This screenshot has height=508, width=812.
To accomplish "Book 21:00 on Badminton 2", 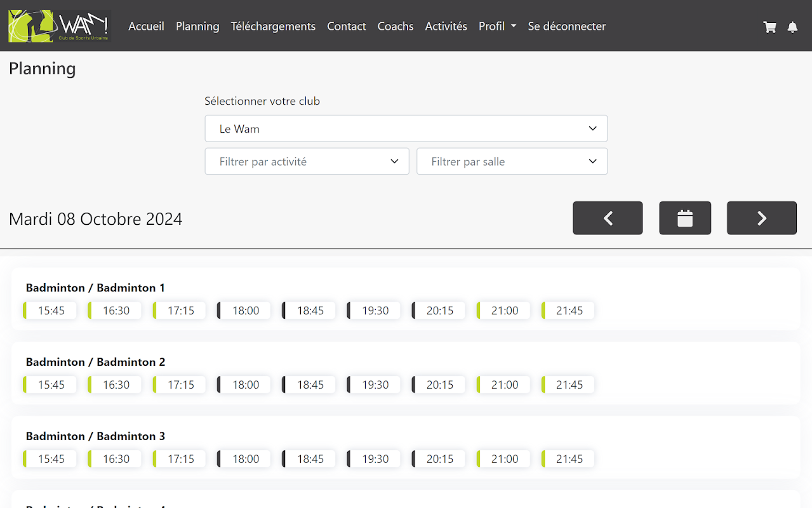I will pyautogui.click(x=503, y=385).
